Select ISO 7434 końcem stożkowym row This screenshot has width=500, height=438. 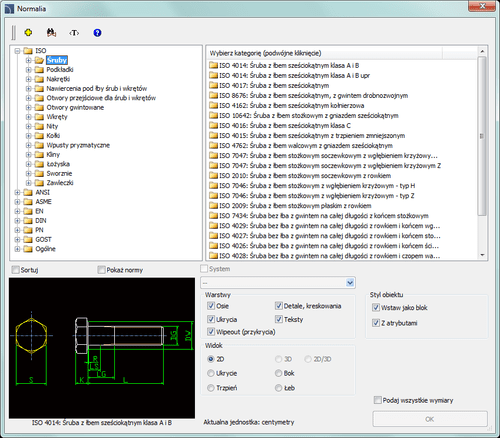[x=319, y=215]
